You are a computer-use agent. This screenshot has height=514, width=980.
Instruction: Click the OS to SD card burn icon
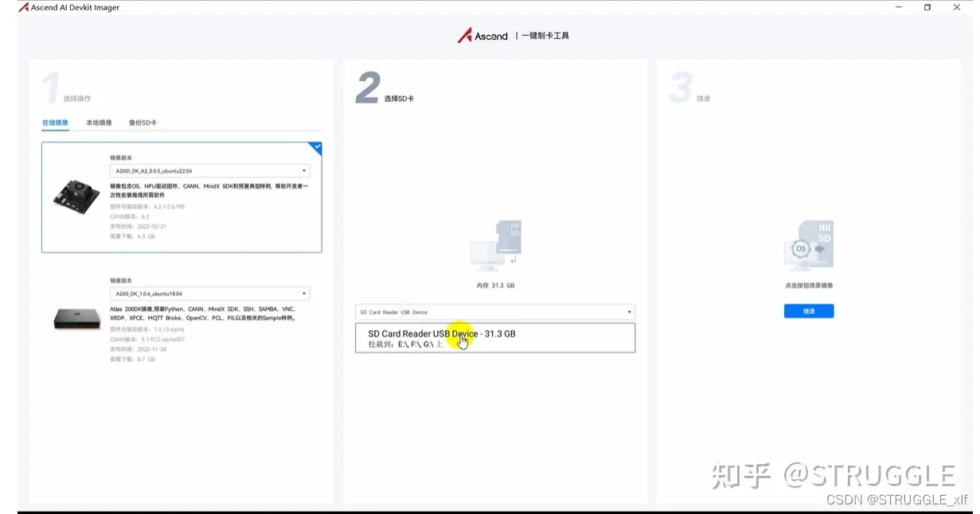click(808, 247)
